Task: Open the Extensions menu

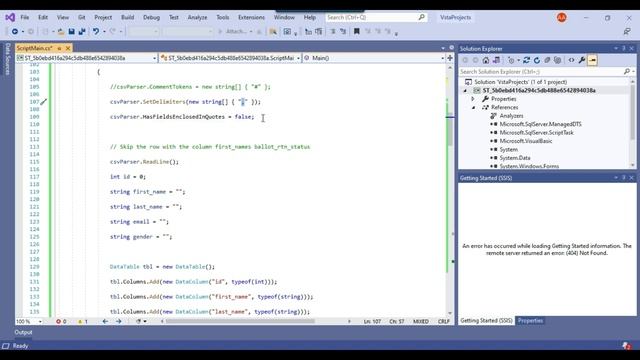Action: (251, 18)
